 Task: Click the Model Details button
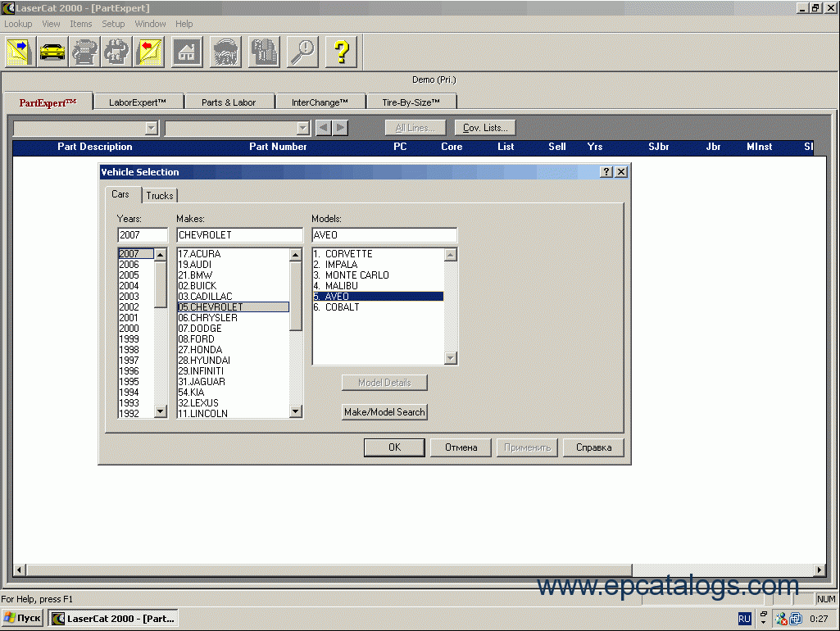click(384, 383)
